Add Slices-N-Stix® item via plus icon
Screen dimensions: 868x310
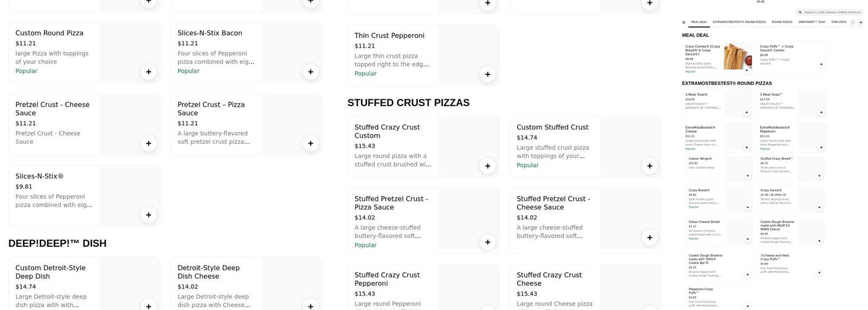click(x=148, y=215)
